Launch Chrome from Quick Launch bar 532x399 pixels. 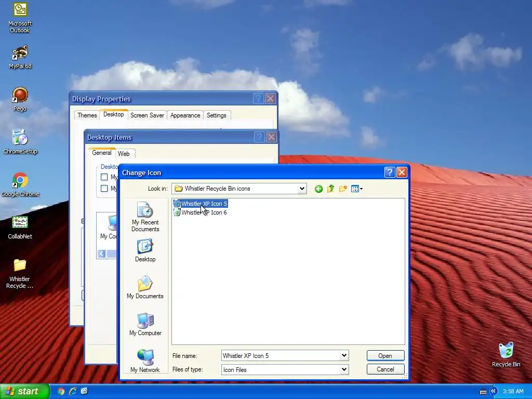point(61,391)
